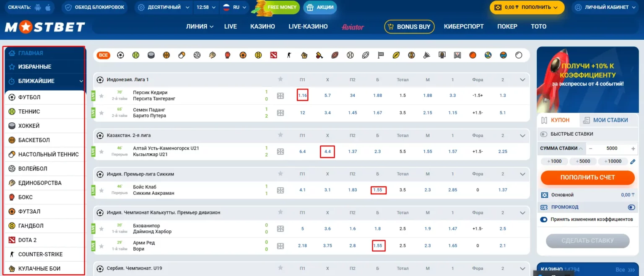
Task: Open the RU language dropdown
Action: coord(234,7)
